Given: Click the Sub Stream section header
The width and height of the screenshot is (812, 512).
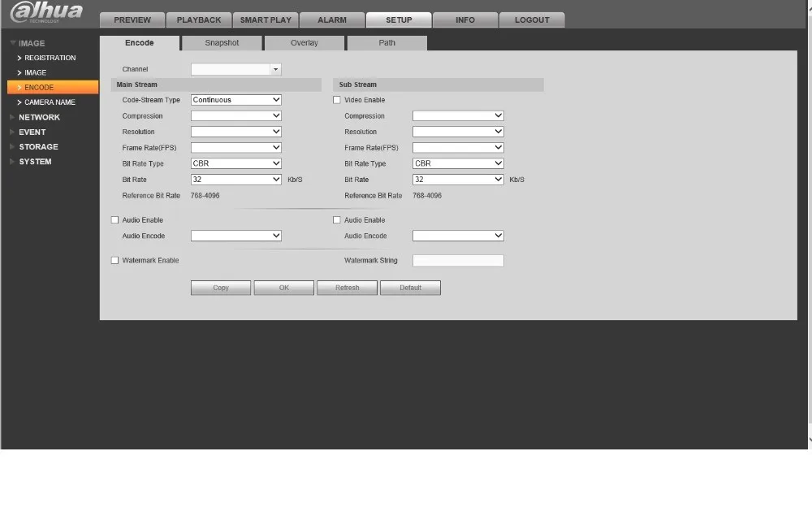Looking at the screenshot, I should [x=438, y=85].
